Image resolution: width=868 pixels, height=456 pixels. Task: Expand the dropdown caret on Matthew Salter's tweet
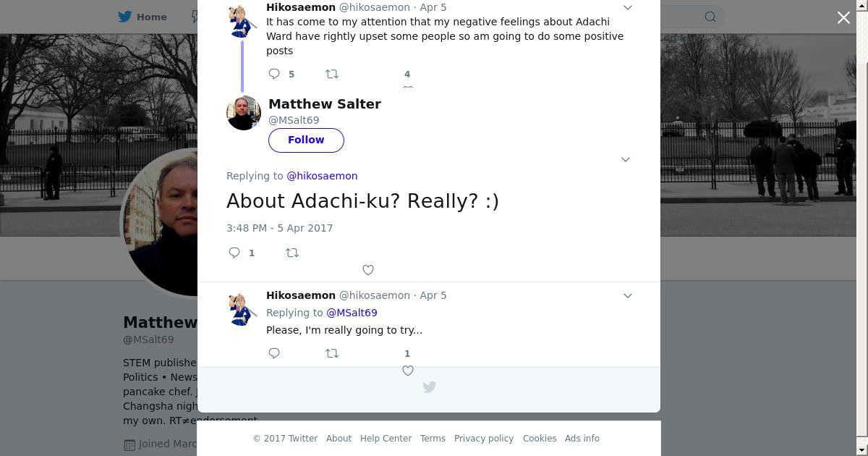coord(626,159)
